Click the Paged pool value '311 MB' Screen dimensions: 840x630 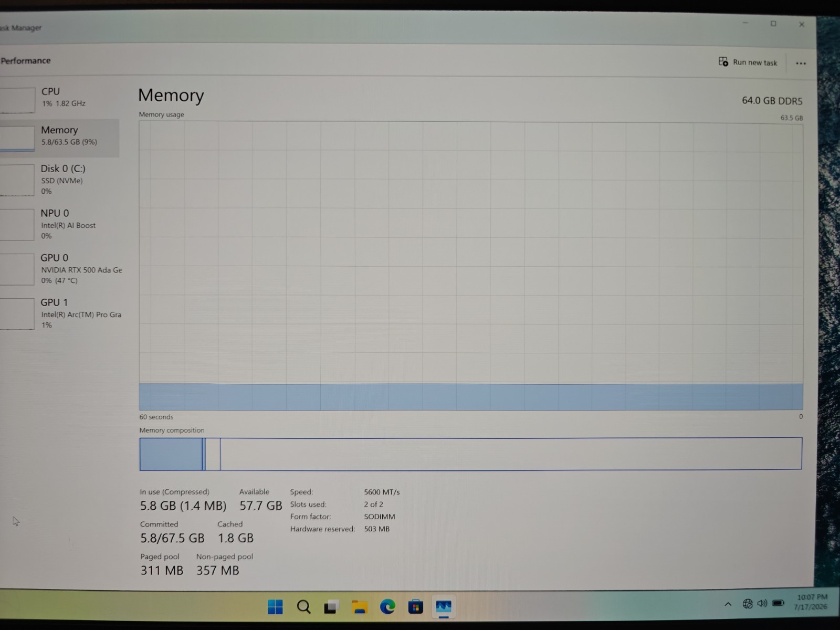(x=162, y=571)
